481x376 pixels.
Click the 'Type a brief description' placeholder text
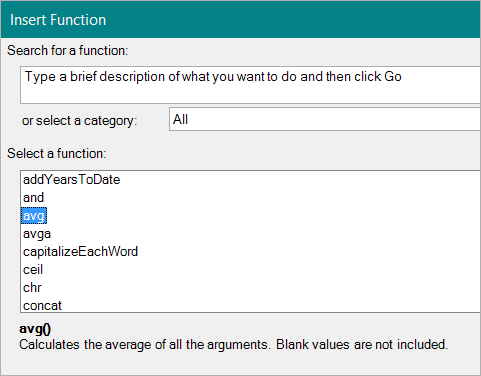(x=213, y=77)
